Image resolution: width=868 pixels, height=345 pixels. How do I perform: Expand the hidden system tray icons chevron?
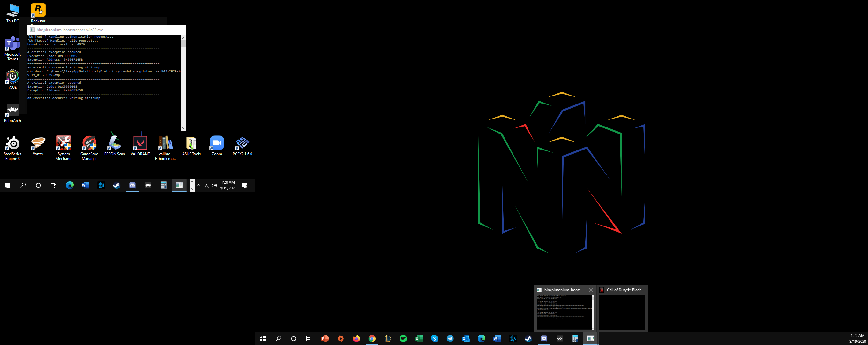[199, 185]
